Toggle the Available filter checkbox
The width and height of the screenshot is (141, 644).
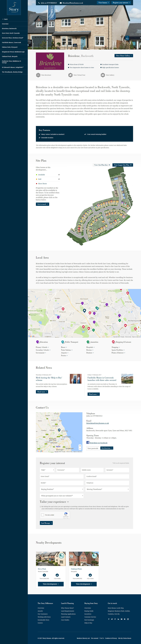click(59, 175)
